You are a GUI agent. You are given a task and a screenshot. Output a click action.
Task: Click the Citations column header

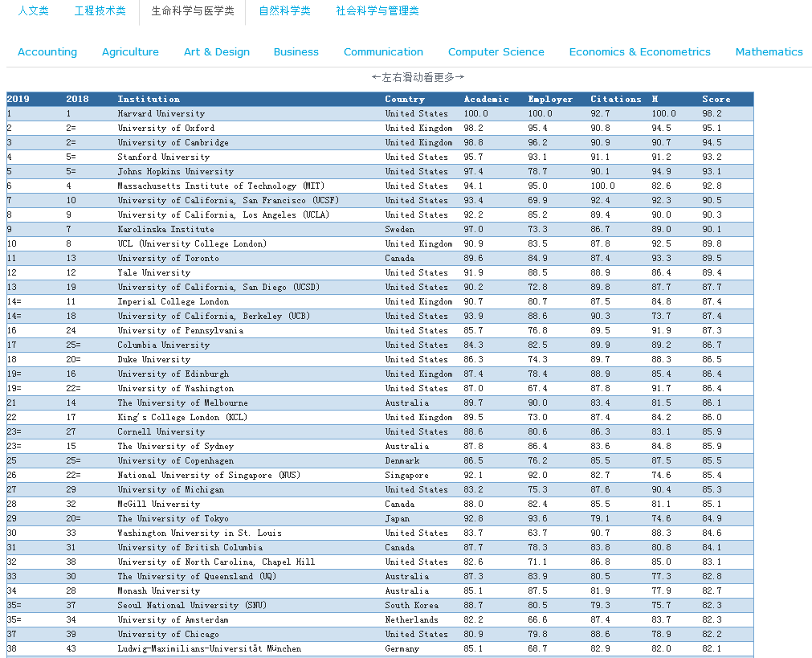coord(616,100)
